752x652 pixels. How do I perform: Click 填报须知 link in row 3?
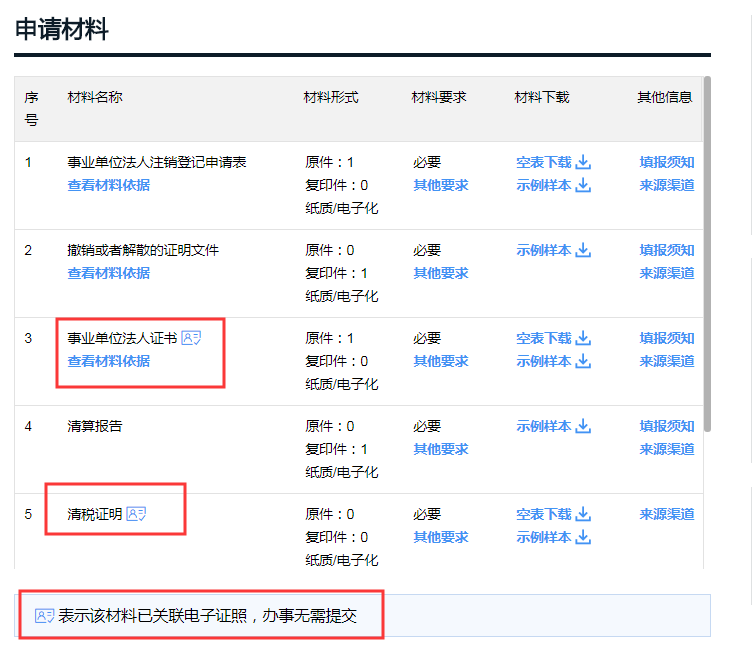coord(666,338)
